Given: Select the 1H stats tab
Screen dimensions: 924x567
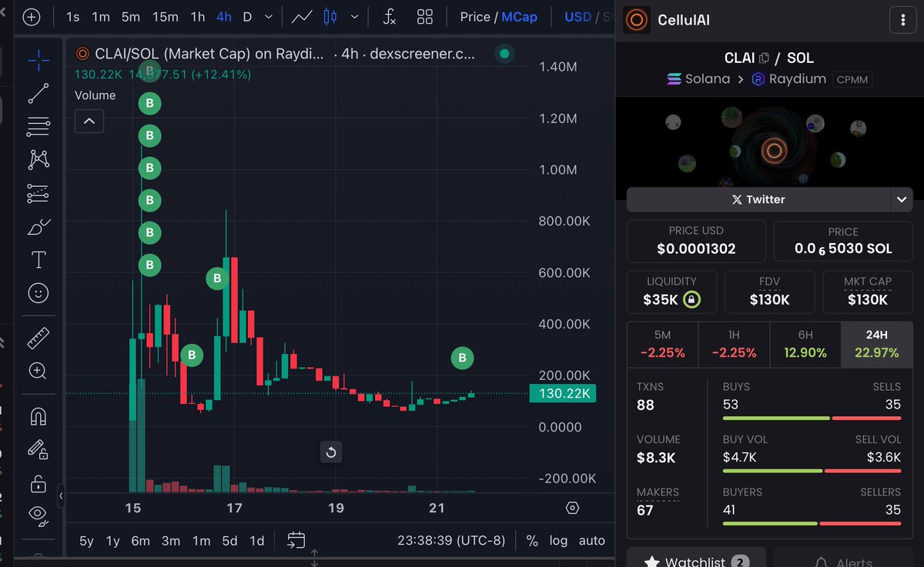Looking at the screenshot, I should [x=734, y=345].
